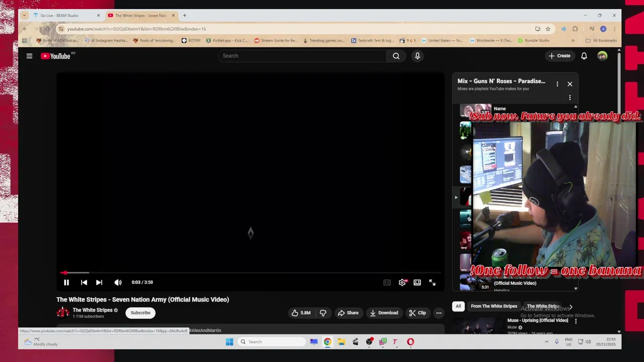644x362 pixels.
Task: Skip to the next video
Action: pyautogui.click(x=99, y=283)
